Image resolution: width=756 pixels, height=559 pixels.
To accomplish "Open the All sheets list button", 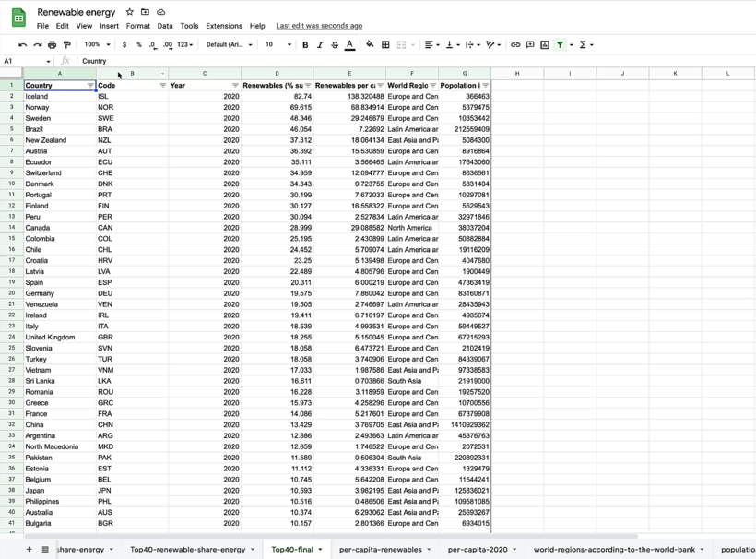I will pyautogui.click(x=45, y=550).
